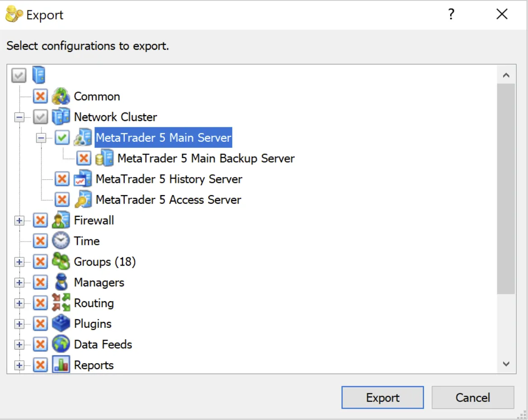
Task: Collapse the Network Cluster node
Action: 19,117
